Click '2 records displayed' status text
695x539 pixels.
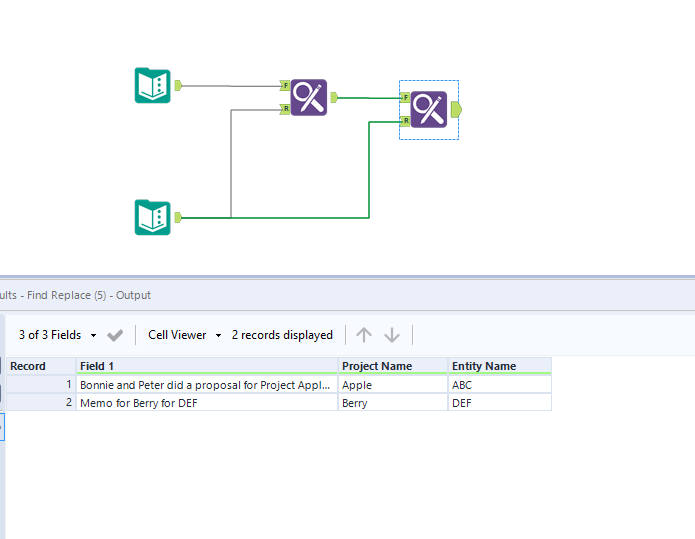pyautogui.click(x=282, y=335)
